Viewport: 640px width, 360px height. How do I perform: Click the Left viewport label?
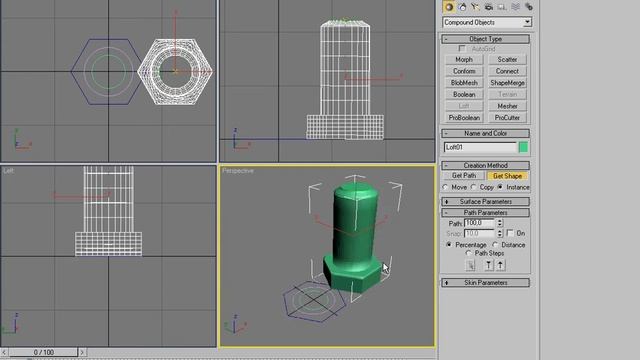tap(8, 171)
